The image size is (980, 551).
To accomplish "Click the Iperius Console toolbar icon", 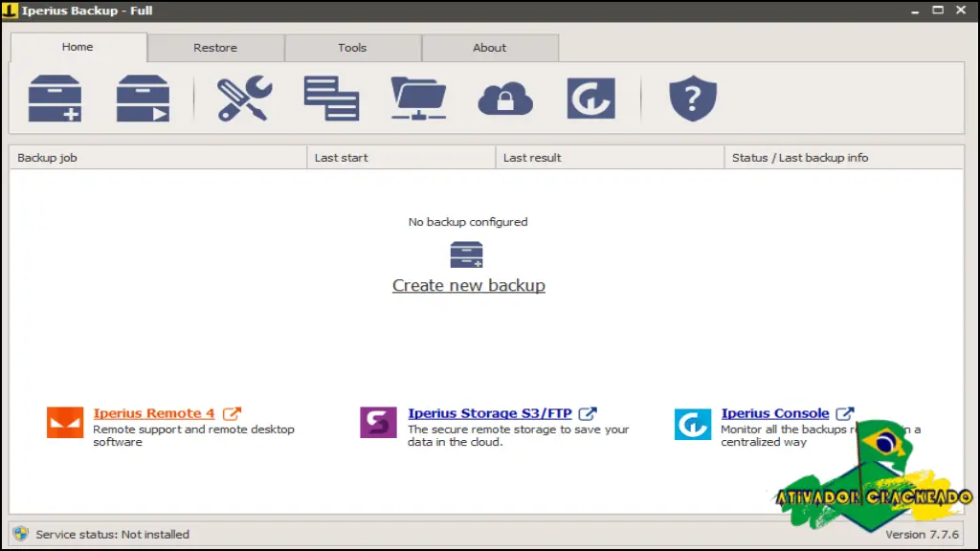I will coord(591,99).
